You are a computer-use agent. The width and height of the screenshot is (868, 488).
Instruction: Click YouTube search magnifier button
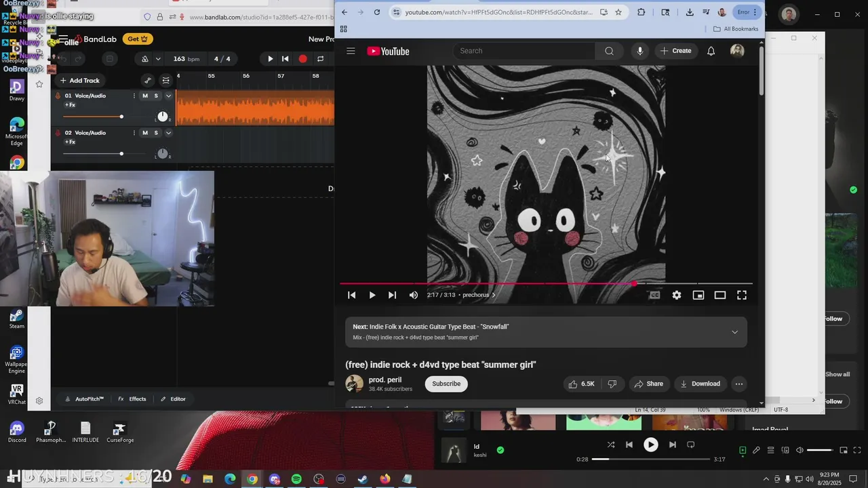pos(609,51)
